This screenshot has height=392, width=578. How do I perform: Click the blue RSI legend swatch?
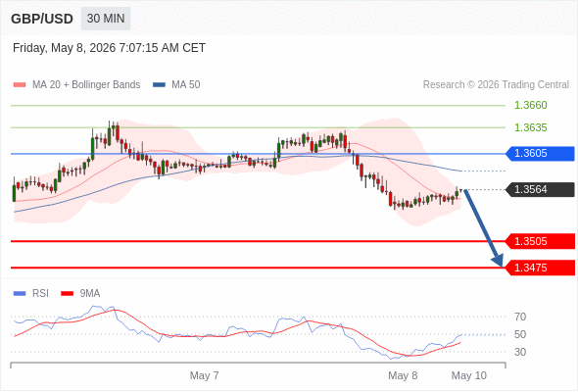20,294
